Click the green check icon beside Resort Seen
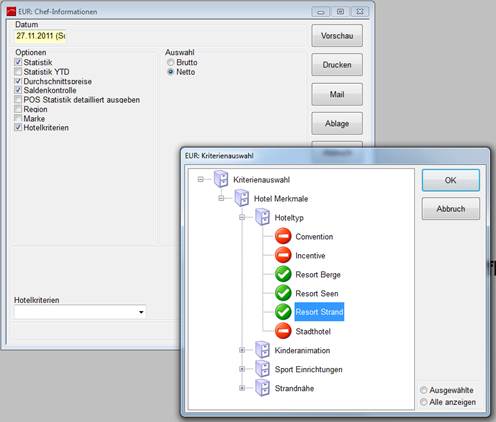Screen dimensions: 496x422 283,293
